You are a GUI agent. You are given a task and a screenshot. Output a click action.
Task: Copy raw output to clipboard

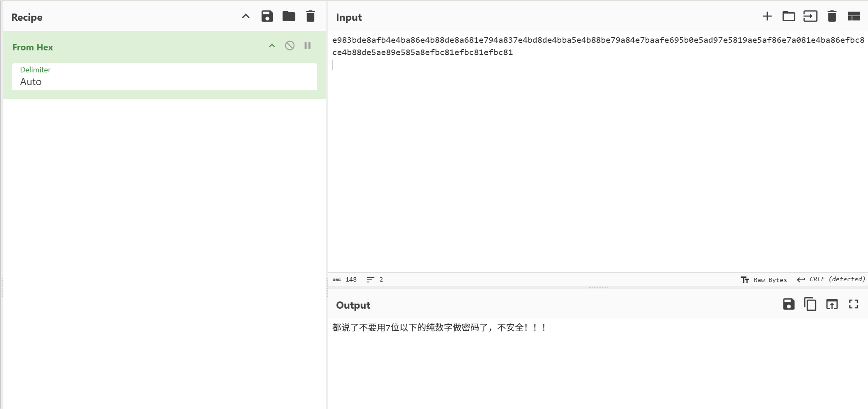810,304
